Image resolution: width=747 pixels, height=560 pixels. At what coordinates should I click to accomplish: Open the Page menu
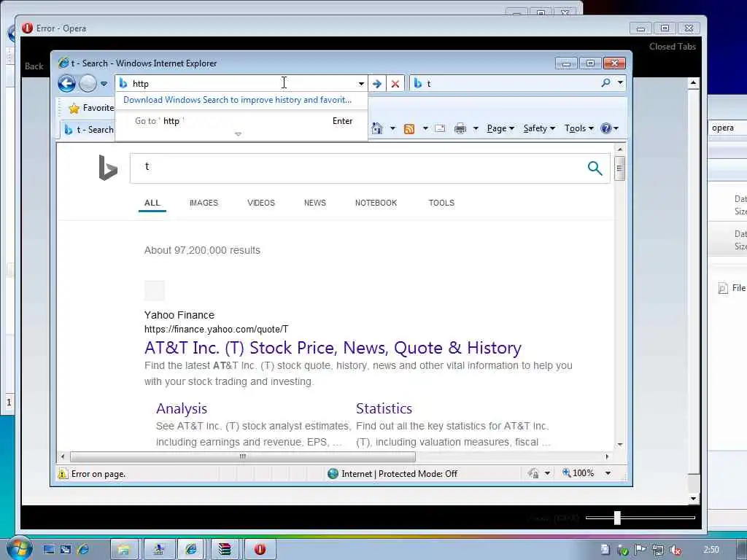tap(500, 128)
